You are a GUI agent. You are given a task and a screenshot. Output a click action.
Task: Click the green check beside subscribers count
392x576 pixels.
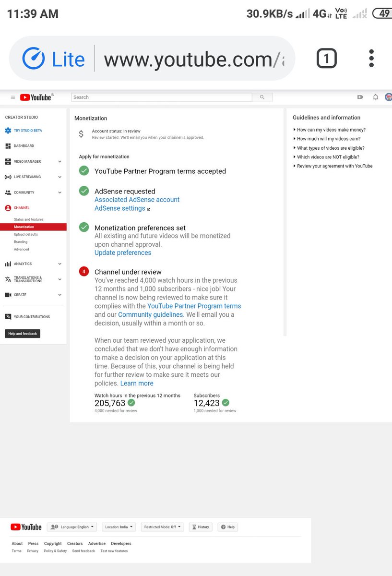tap(226, 403)
